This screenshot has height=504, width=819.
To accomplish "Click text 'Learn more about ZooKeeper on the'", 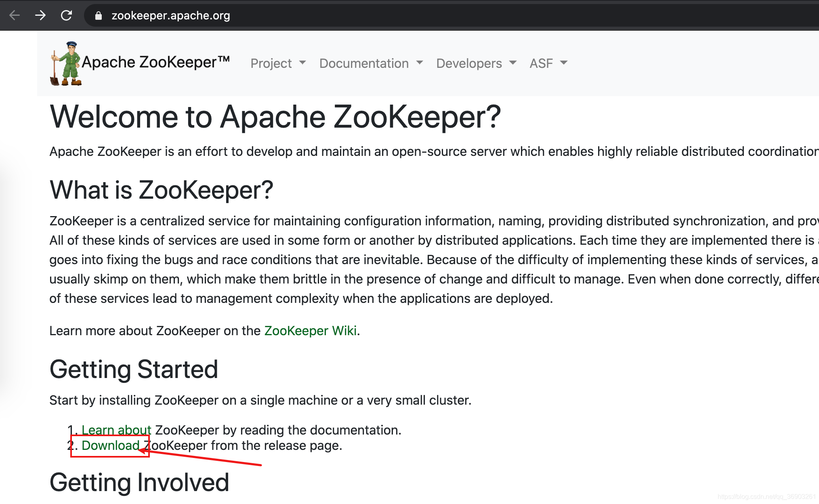I will (x=155, y=331).
